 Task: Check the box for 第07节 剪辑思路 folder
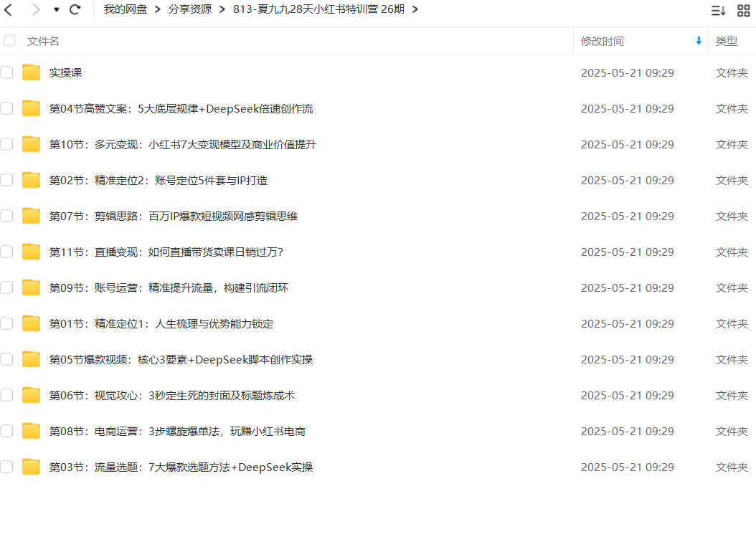tap(6, 216)
